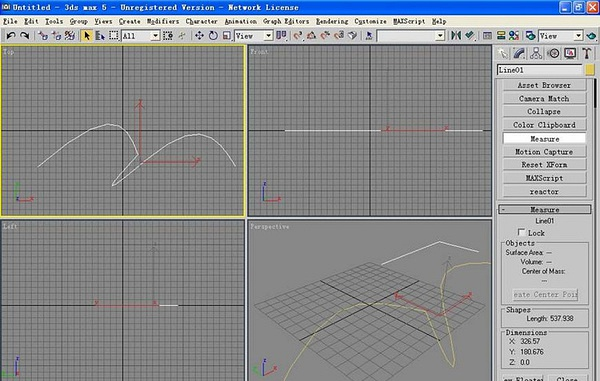
Task: Activate the Select and Scale tool
Action: click(x=227, y=36)
